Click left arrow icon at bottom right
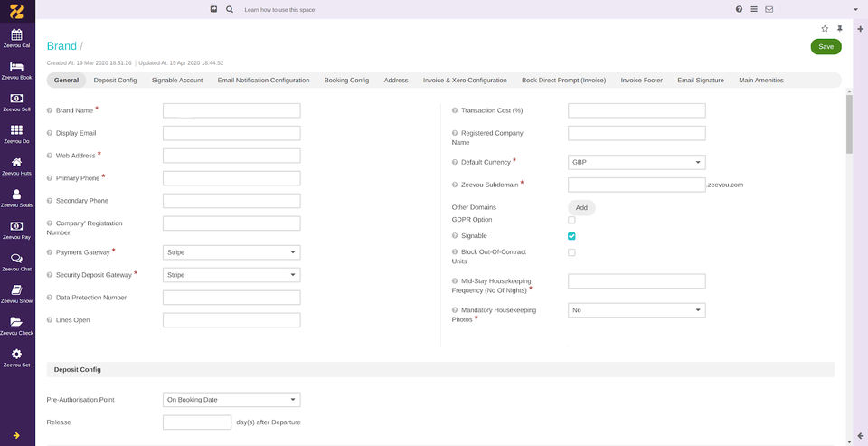 [x=860, y=435]
